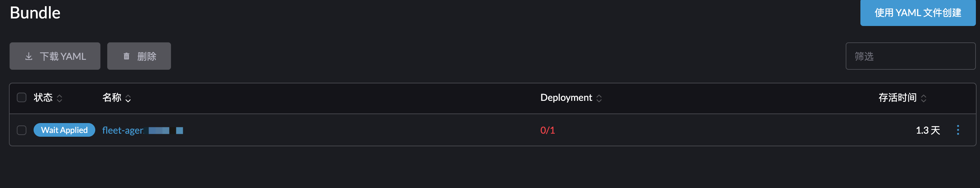980x188 pixels.
Task: Click the Wait Applied status badge
Action: 64,130
